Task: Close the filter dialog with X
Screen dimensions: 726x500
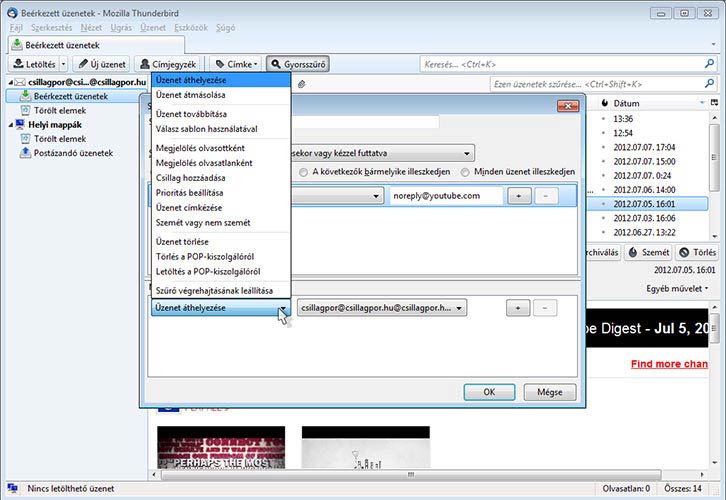Action: click(567, 107)
